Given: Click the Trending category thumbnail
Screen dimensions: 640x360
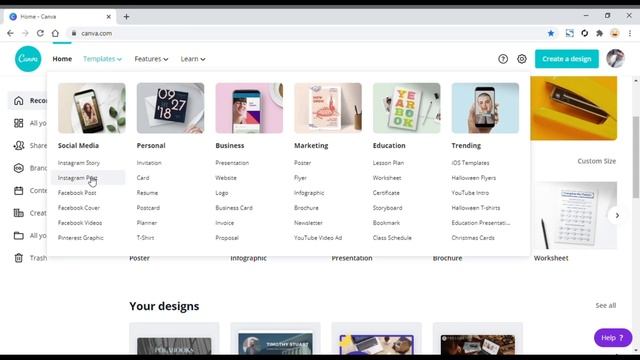Looking at the screenshot, I should pyautogui.click(x=485, y=108).
